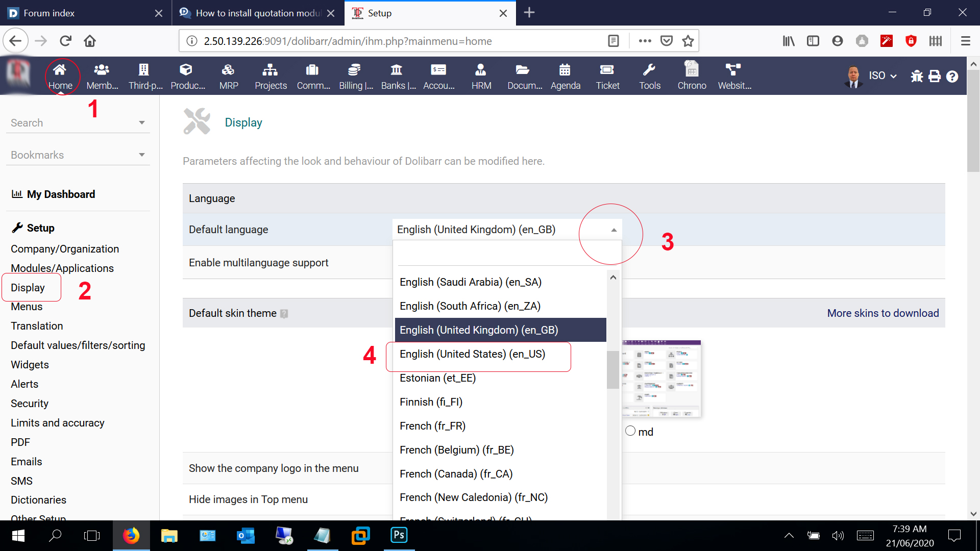The width and height of the screenshot is (980, 551).
Task: Click the language search input field
Action: [507, 253]
